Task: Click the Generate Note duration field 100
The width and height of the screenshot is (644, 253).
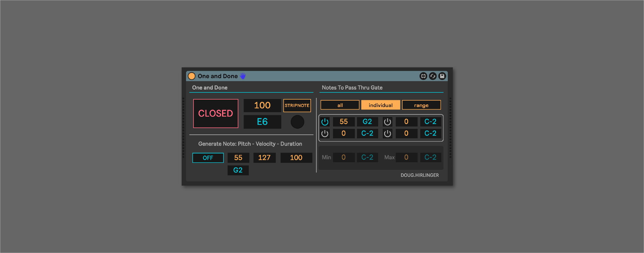Action: point(296,158)
